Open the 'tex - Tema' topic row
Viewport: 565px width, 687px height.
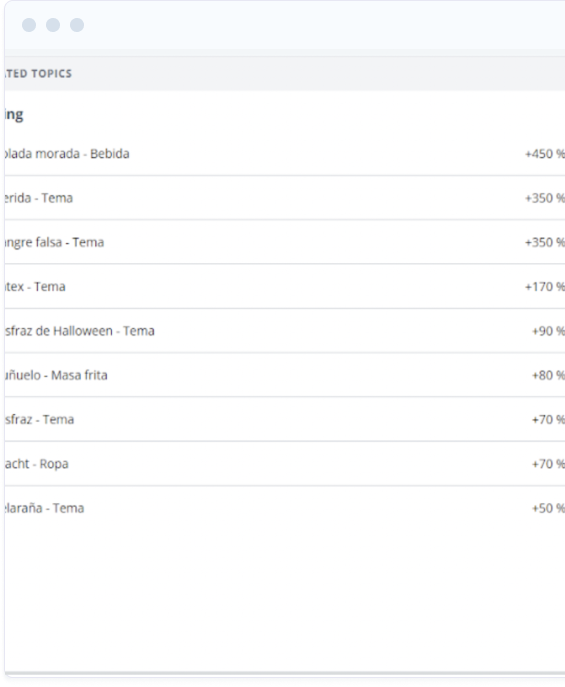(285, 287)
